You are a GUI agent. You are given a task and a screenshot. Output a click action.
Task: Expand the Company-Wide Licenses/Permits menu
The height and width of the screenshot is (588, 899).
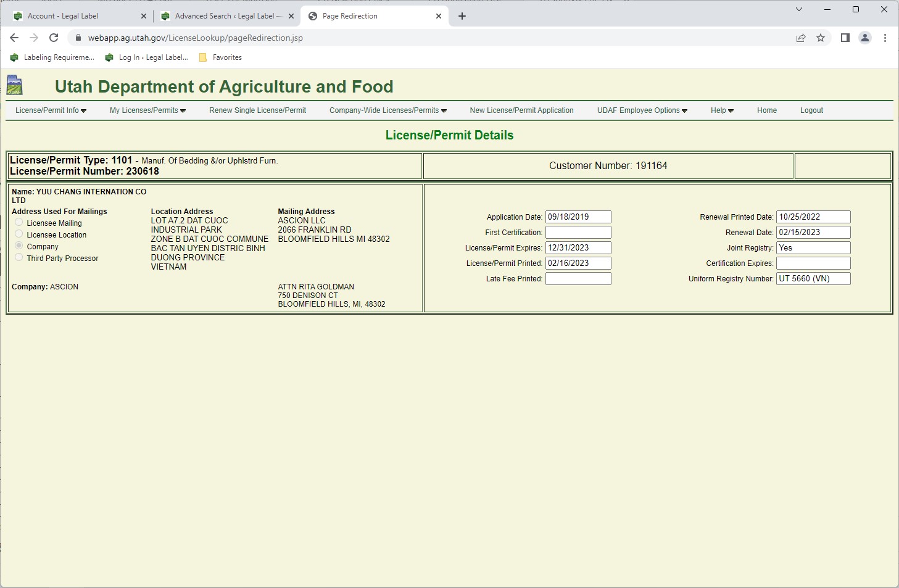tap(388, 110)
